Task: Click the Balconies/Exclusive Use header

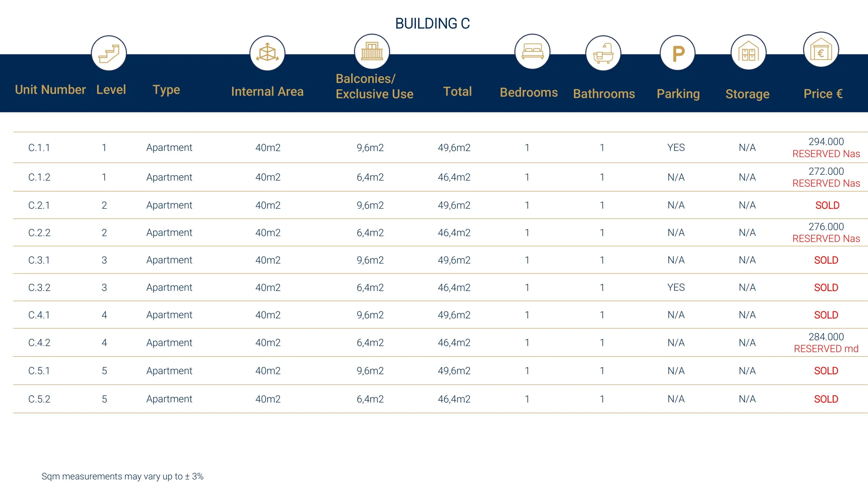Action: tap(375, 86)
